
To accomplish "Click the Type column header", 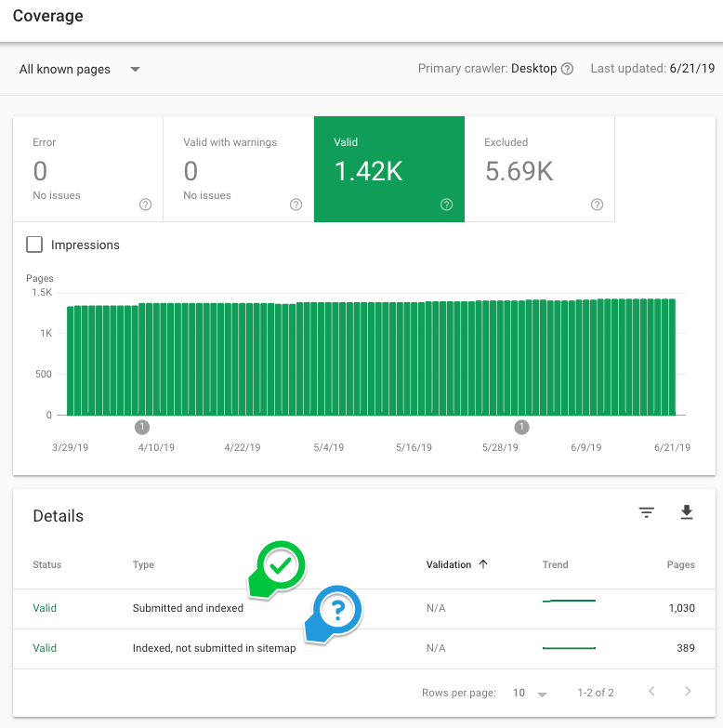I will [143, 564].
